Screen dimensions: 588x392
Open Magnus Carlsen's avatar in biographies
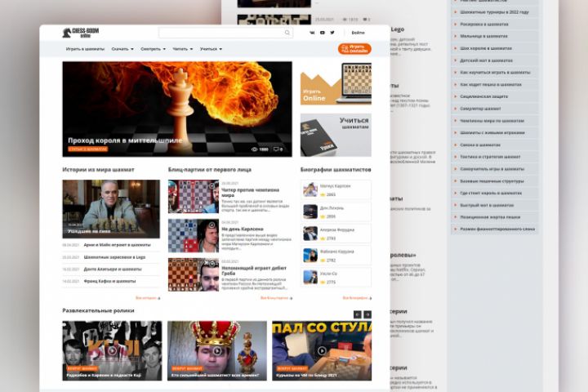click(310, 189)
